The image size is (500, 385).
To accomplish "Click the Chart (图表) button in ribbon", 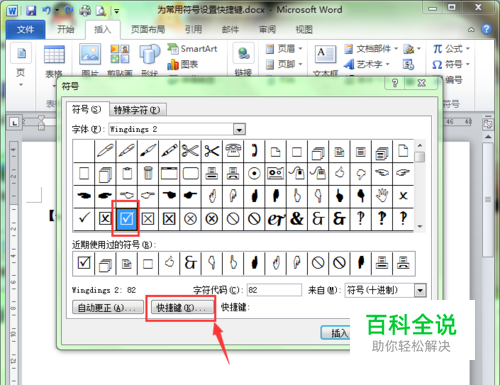I will (183, 64).
